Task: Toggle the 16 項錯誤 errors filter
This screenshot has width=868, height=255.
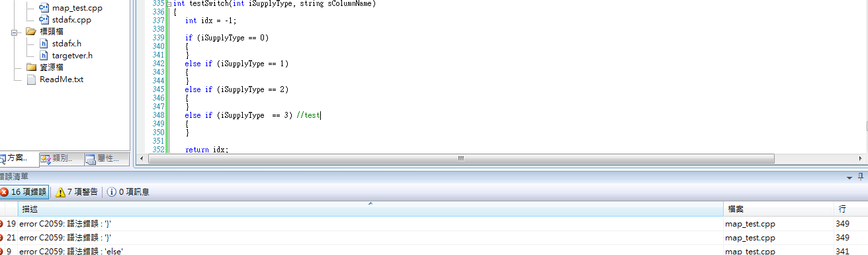Action: pyautogui.click(x=24, y=192)
